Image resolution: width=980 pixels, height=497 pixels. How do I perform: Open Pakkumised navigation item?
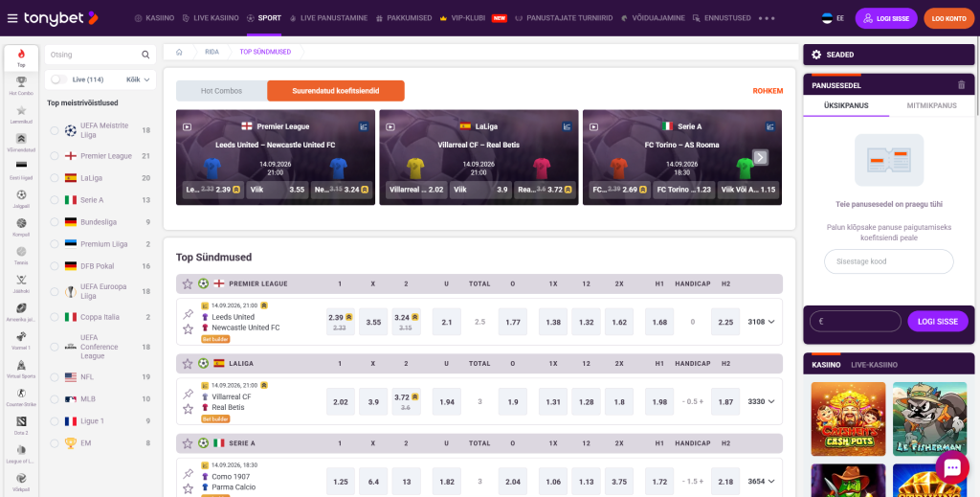click(x=404, y=18)
